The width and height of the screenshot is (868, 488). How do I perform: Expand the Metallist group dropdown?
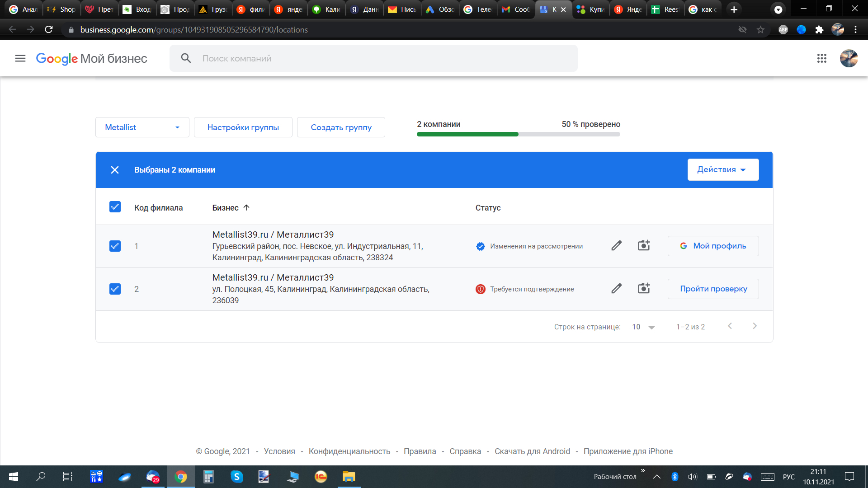coord(142,127)
